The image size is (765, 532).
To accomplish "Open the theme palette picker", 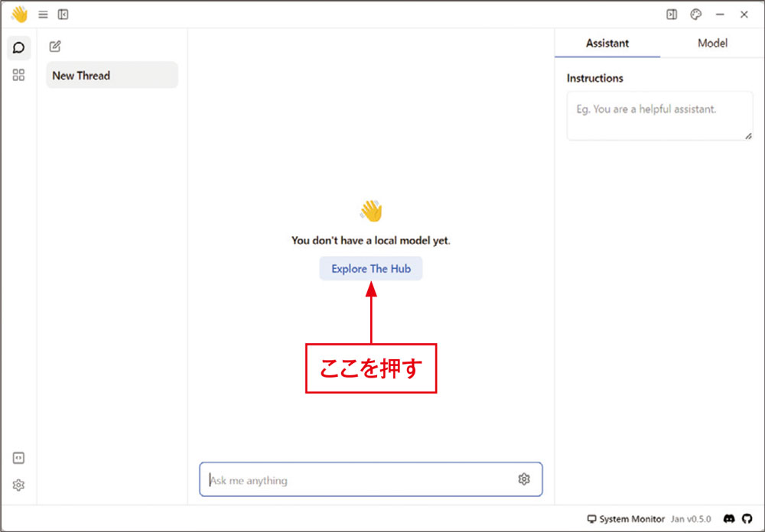I will point(695,15).
